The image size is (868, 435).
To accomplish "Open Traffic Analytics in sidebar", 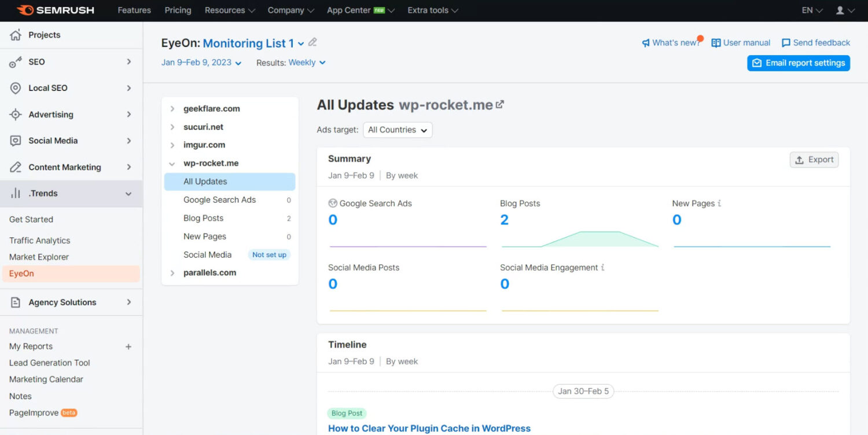I will [x=40, y=240].
